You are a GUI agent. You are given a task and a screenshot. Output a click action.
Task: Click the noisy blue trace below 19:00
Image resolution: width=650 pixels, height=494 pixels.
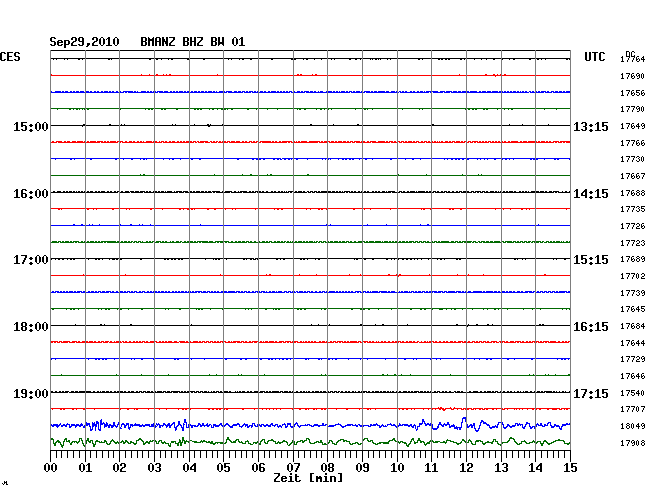click(310, 425)
